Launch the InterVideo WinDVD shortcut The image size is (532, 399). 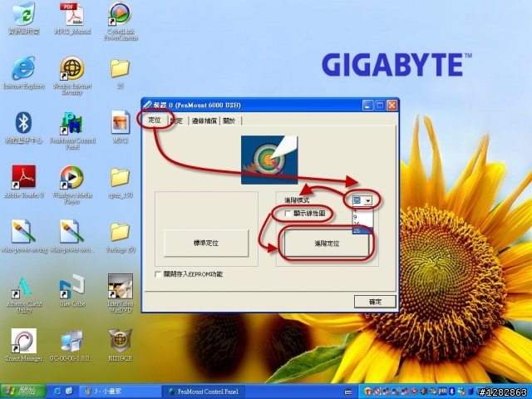pyautogui.click(x=120, y=286)
